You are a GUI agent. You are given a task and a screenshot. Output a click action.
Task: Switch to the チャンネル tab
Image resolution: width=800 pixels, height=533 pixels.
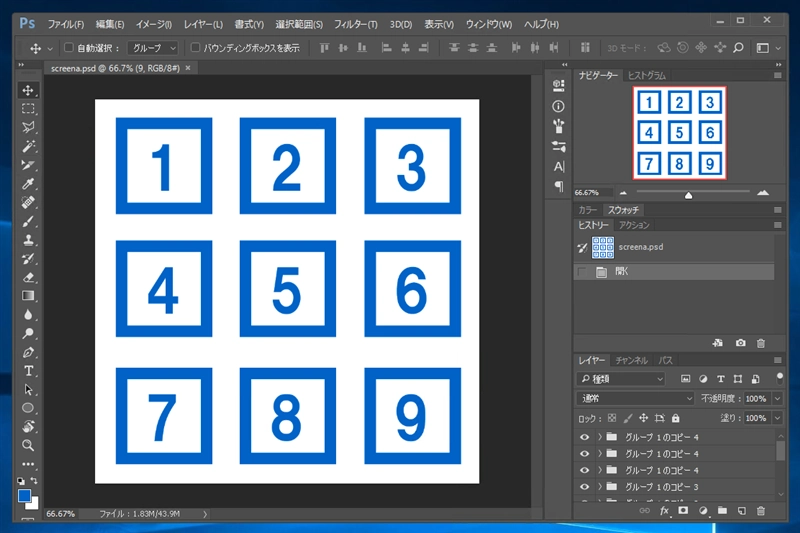coord(631,361)
